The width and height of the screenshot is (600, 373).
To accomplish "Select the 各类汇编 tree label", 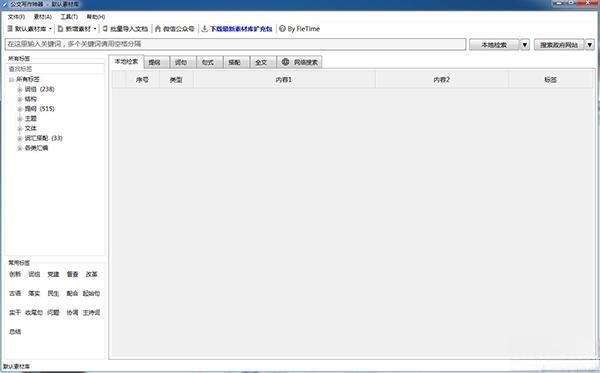I will 36,148.
